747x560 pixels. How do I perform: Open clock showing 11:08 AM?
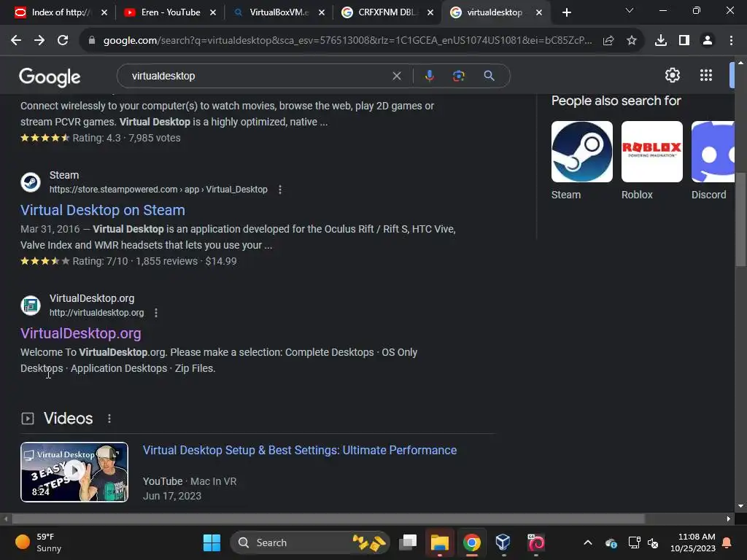click(693, 542)
